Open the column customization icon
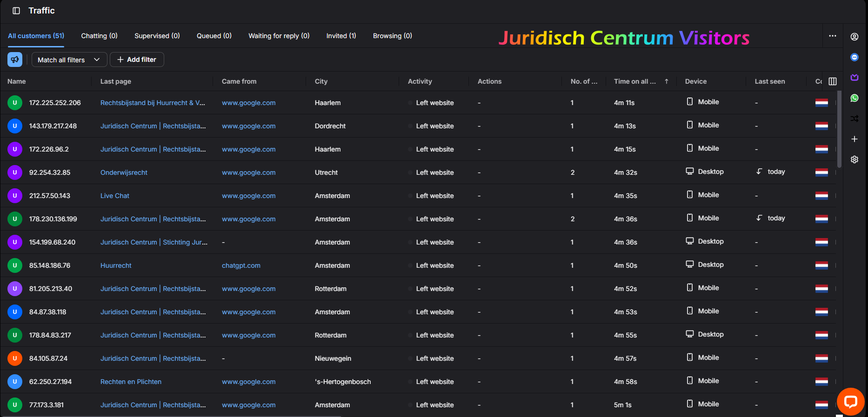868x417 pixels. tap(833, 81)
